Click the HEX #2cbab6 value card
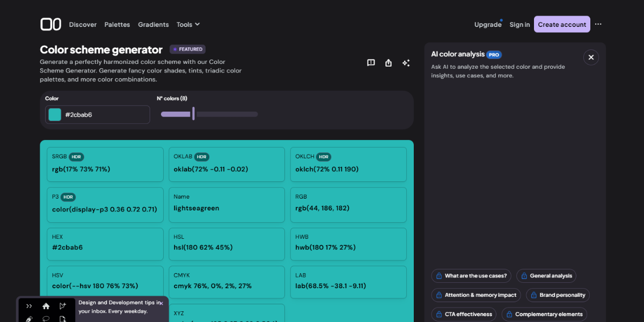Image resolution: width=644 pixels, height=322 pixels. [x=105, y=243]
